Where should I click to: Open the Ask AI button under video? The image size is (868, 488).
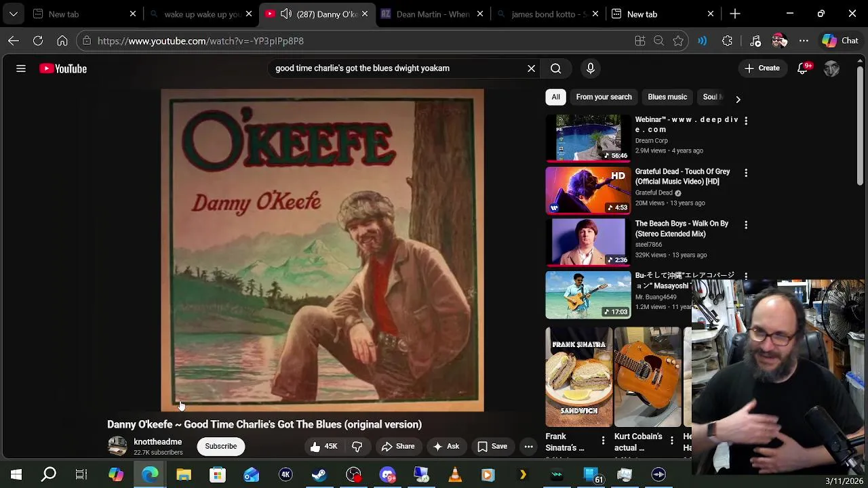click(446, 446)
